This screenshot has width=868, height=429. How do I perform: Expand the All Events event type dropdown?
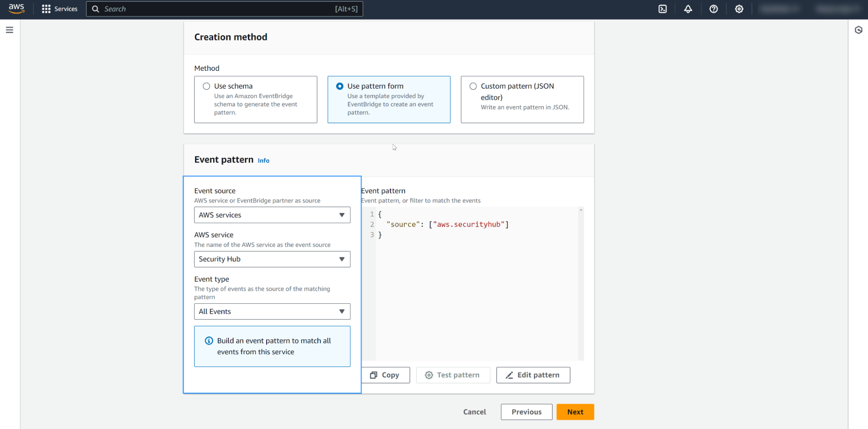[272, 311]
